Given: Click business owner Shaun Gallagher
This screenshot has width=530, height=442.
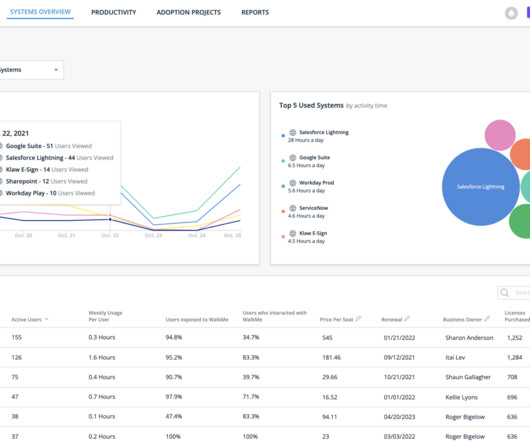Looking at the screenshot, I should tap(468, 377).
